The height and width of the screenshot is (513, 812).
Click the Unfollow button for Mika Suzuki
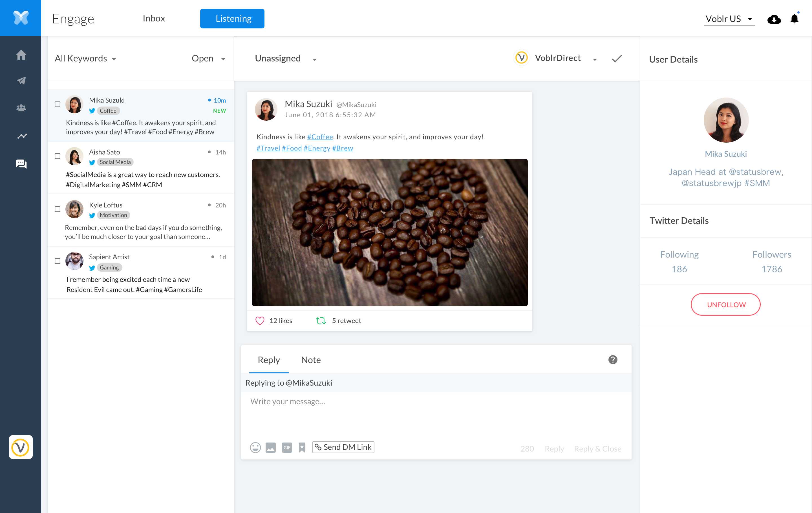(x=726, y=304)
